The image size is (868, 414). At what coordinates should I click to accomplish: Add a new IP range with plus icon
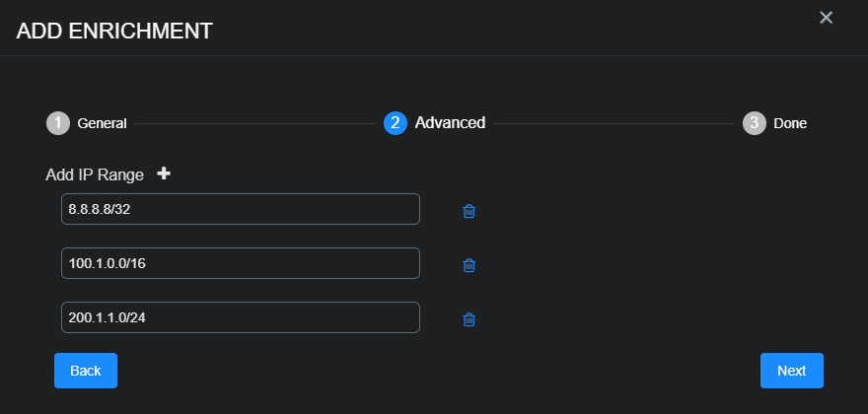coord(164,173)
